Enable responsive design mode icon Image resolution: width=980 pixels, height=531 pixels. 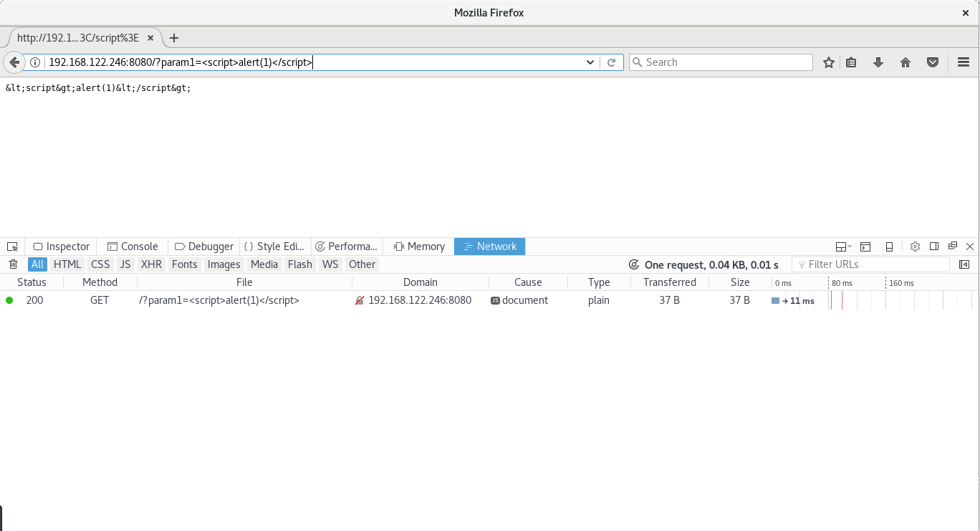coord(889,247)
